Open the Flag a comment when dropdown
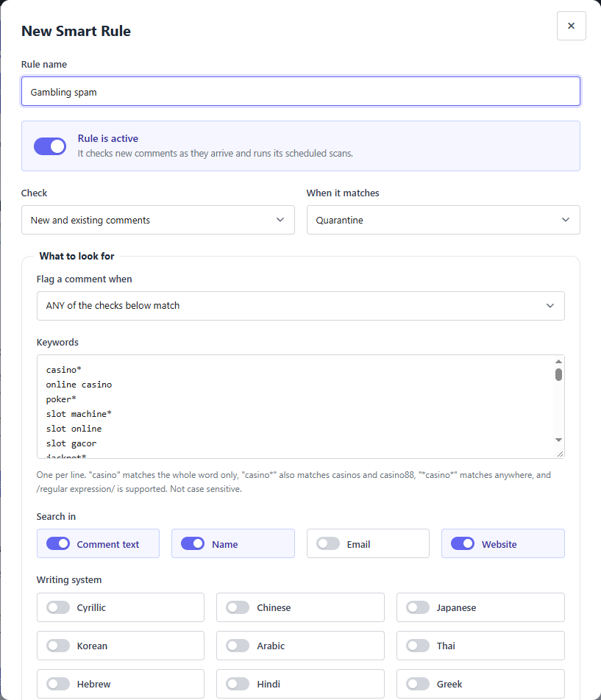The height and width of the screenshot is (700, 601). (x=300, y=306)
